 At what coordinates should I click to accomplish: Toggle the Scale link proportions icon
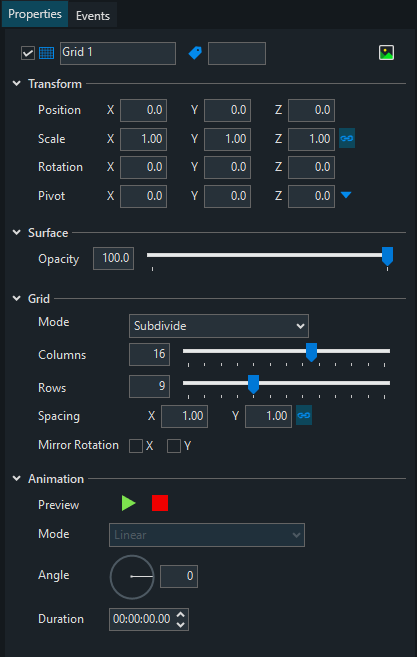pos(347,139)
